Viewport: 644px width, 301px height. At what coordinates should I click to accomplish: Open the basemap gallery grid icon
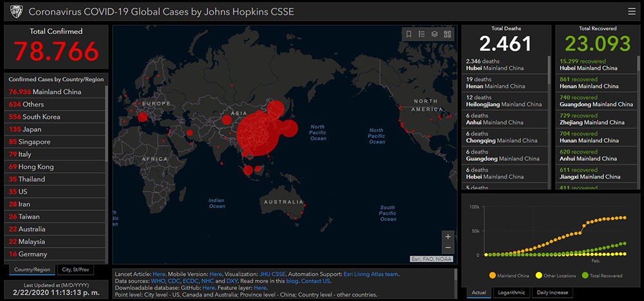448,34
